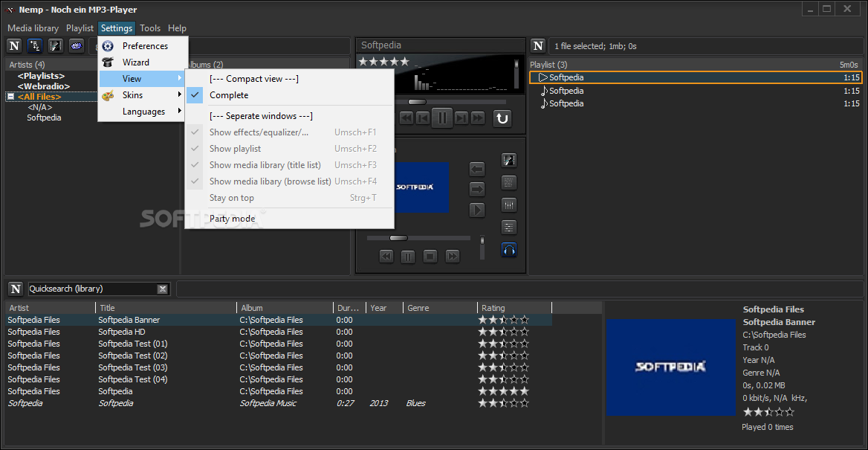Skip to next track in main player
868x450 pixels.
[461, 118]
